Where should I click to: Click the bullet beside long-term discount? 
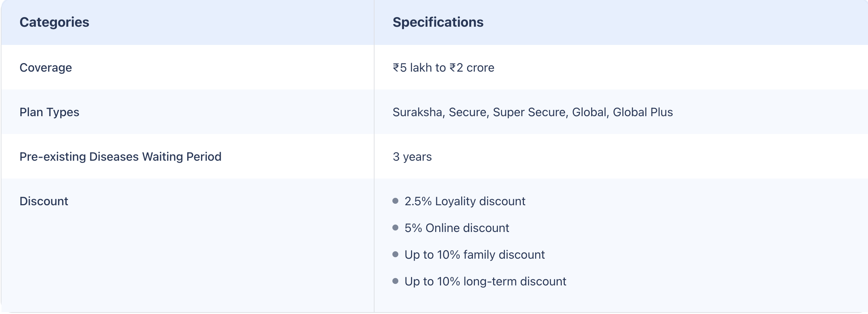point(395,281)
